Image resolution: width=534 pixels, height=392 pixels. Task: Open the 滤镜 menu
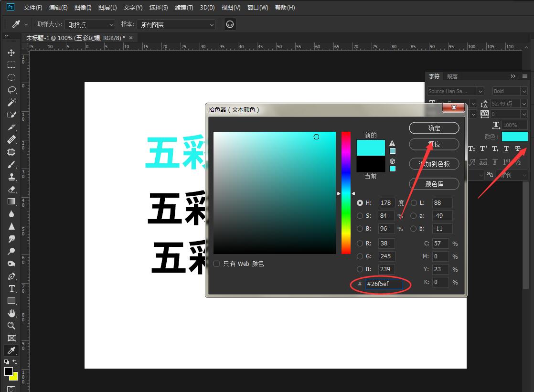pos(184,7)
